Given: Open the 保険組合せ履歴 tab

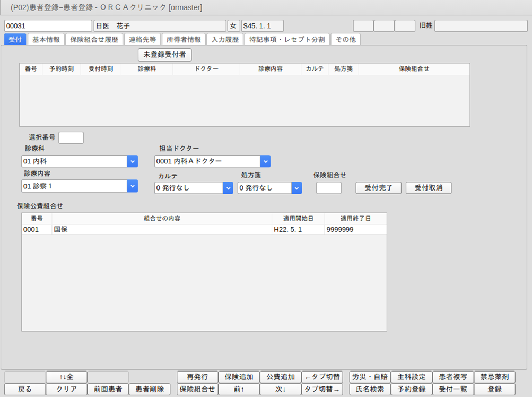Looking at the screenshot, I should coord(95,39).
